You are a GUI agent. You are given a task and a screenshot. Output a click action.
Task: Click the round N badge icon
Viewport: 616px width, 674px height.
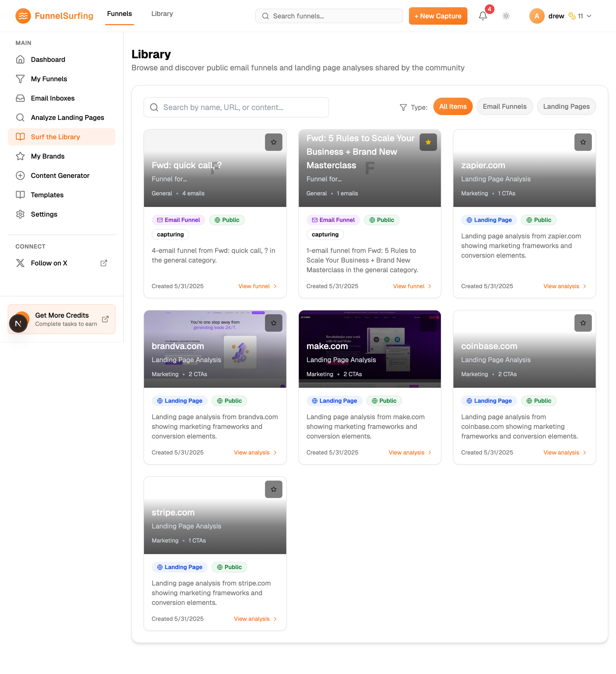tap(18, 323)
